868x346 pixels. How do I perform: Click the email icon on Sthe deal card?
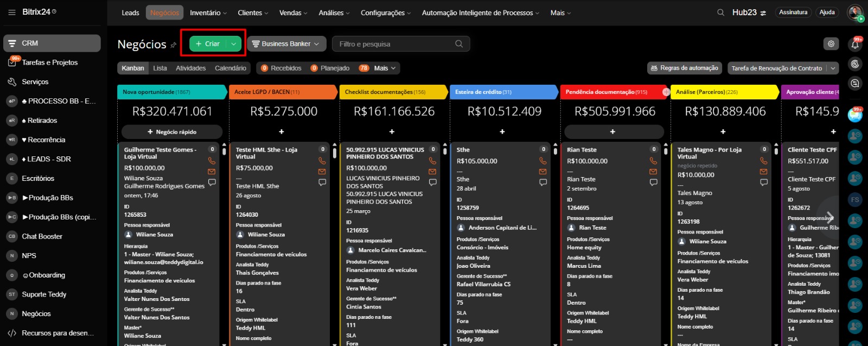point(542,172)
